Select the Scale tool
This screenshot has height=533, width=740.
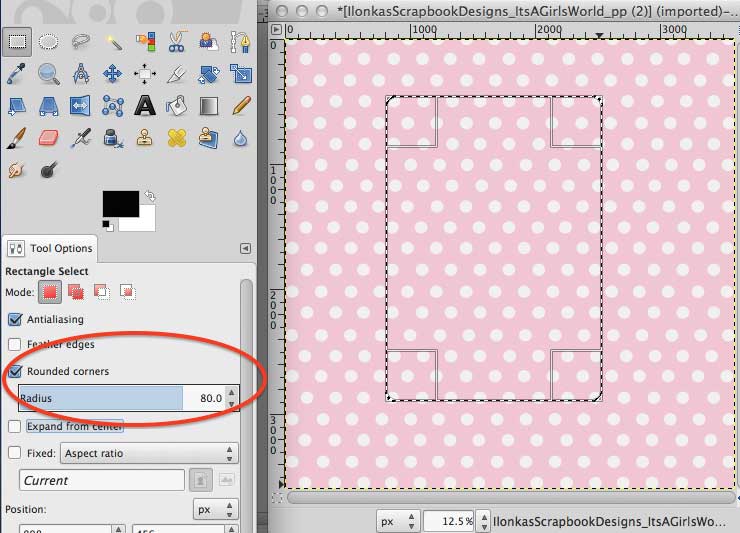tap(241, 74)
